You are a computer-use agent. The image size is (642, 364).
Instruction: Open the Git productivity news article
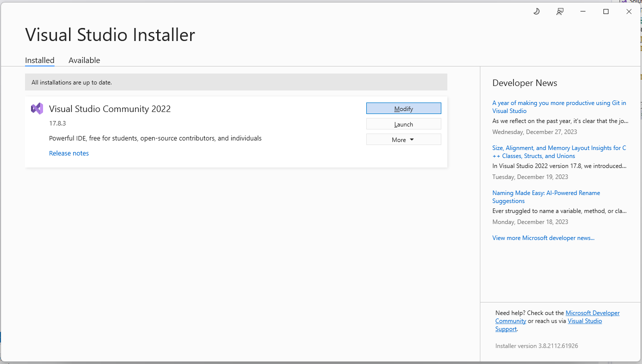pyautogui.click(x=559, y=106)
